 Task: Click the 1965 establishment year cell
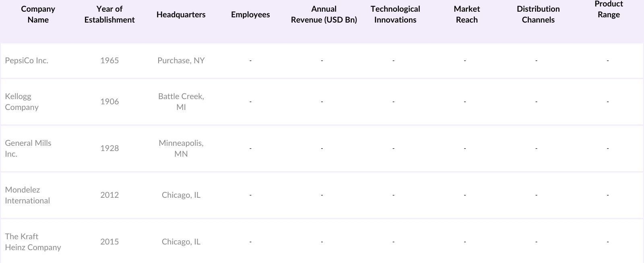(109, 60)
